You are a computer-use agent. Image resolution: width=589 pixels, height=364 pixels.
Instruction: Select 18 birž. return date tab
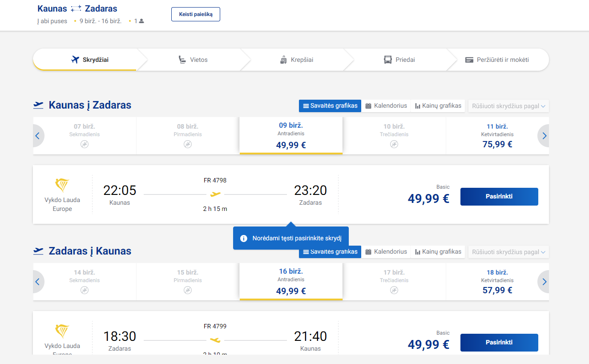497,282
